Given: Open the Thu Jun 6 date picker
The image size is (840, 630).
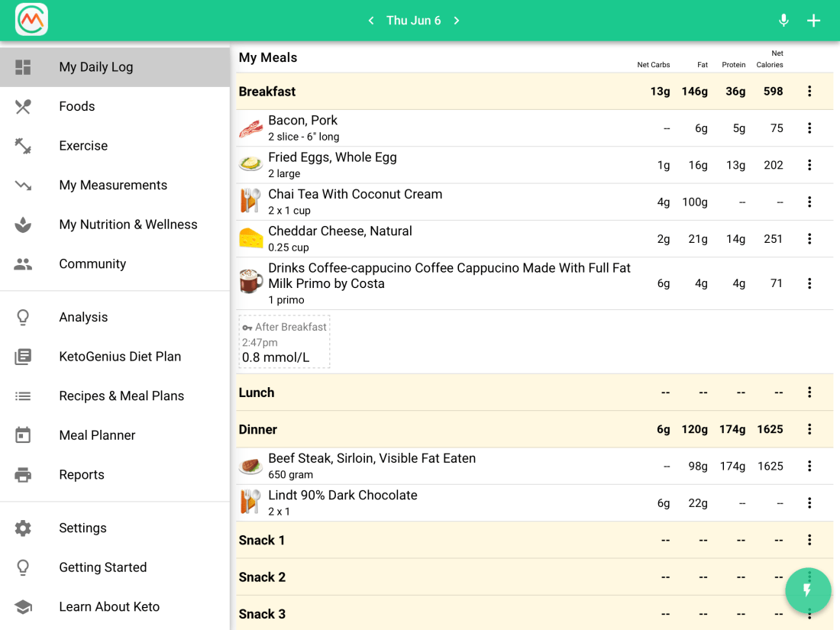Looking at the screenshot, I should click(x=413, y=21).
